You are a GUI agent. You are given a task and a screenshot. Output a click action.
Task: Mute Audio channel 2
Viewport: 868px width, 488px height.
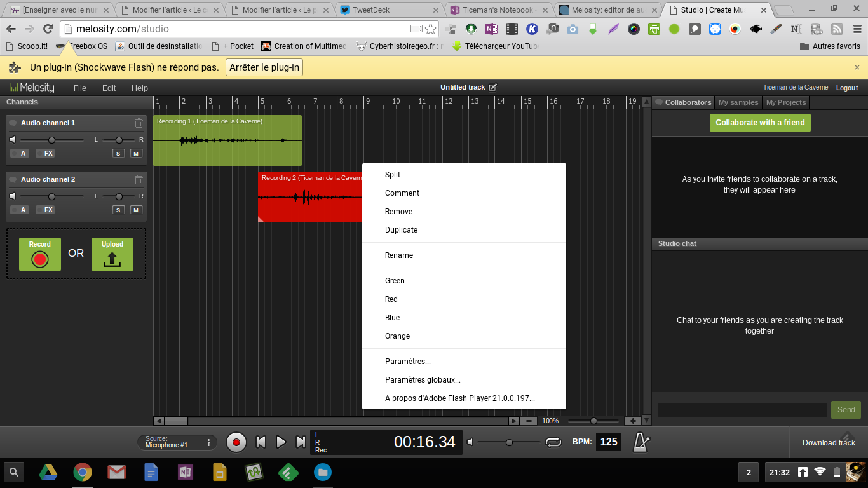point(136,210)
